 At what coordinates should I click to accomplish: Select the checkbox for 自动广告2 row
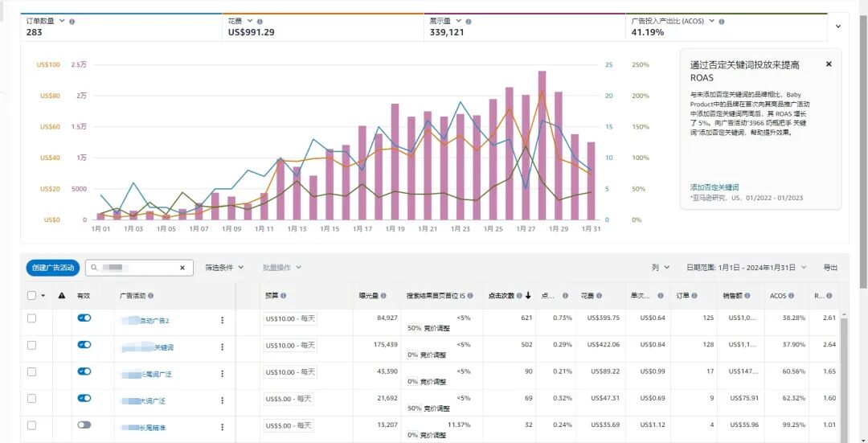pos(31,318)
